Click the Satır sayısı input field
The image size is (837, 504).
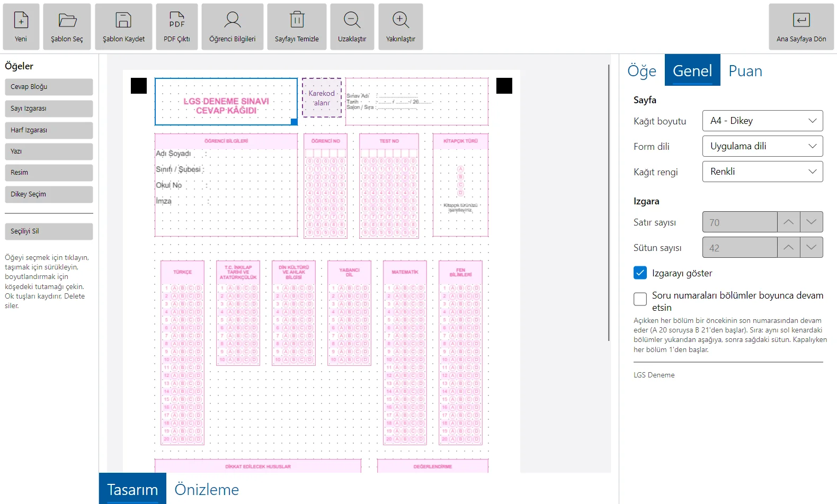pyautogui.click(x=740, y=222)
